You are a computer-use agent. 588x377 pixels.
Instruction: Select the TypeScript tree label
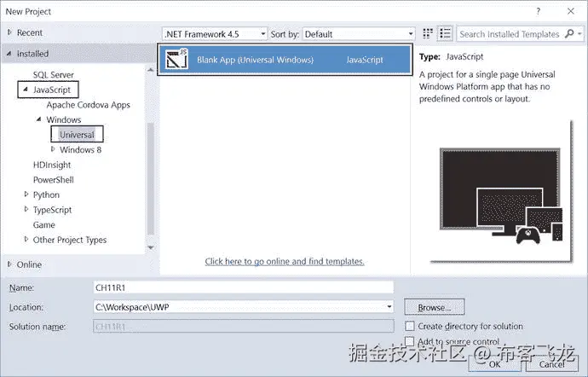[52, 210]
